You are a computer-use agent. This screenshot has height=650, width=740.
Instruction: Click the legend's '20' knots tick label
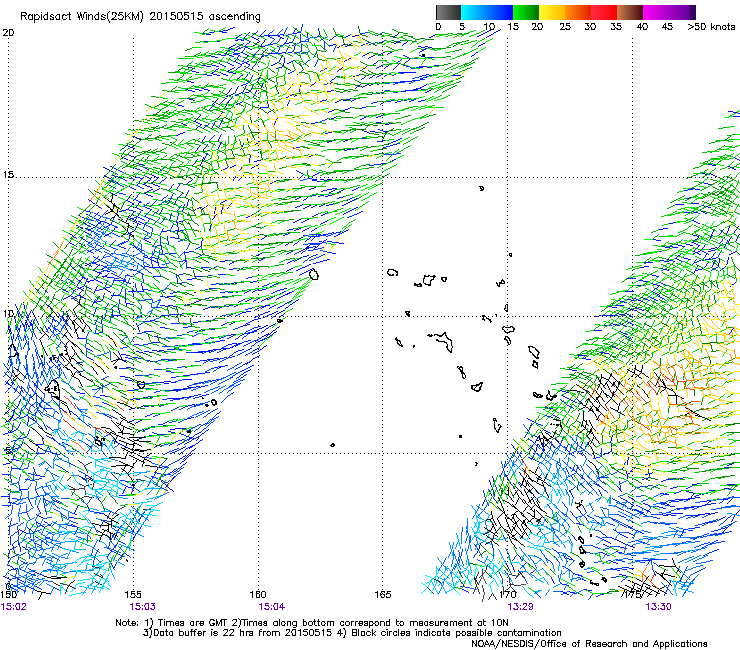click(x=537, y=26)
